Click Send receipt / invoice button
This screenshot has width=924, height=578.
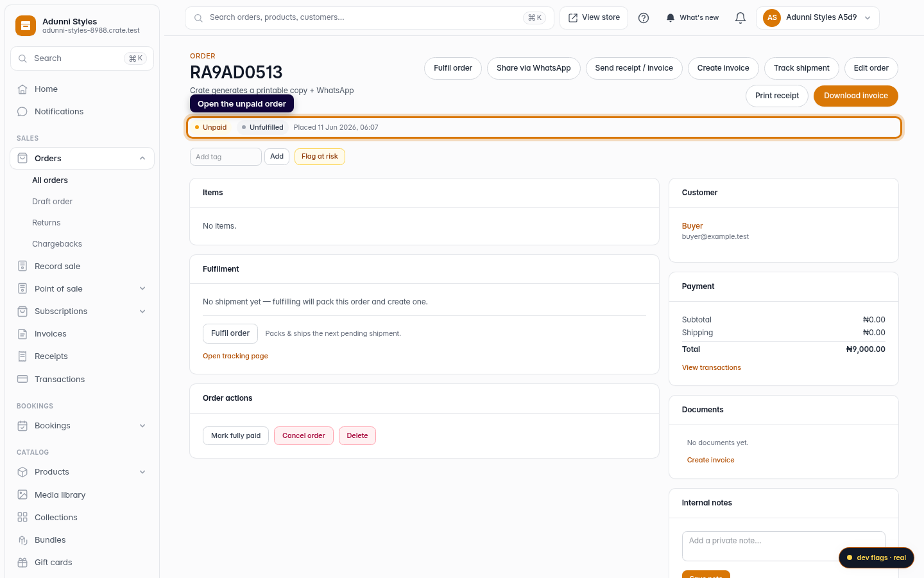pos(634,68)
